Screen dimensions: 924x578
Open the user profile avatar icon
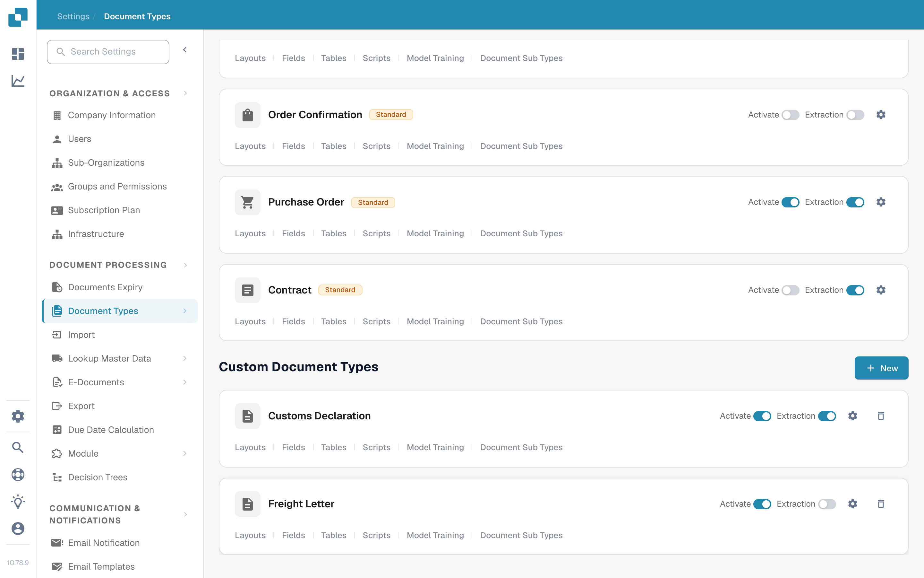point(18,529)
